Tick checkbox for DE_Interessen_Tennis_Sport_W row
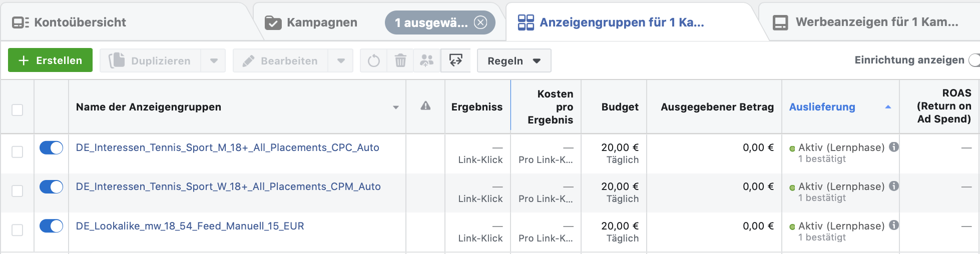 (x=18, y=191)
